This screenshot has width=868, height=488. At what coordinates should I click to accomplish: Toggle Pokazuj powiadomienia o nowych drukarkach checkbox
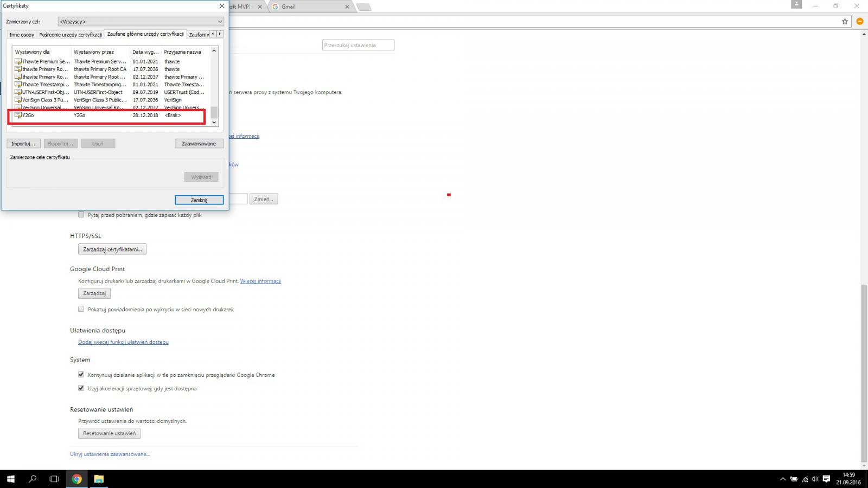coord(81,309)
